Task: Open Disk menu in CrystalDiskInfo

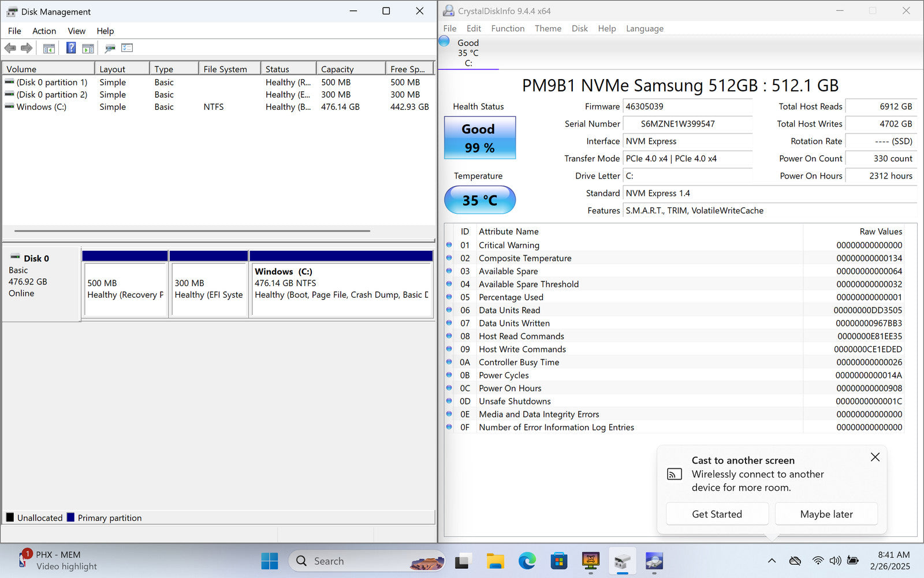Action: click(x=579, y=28)
